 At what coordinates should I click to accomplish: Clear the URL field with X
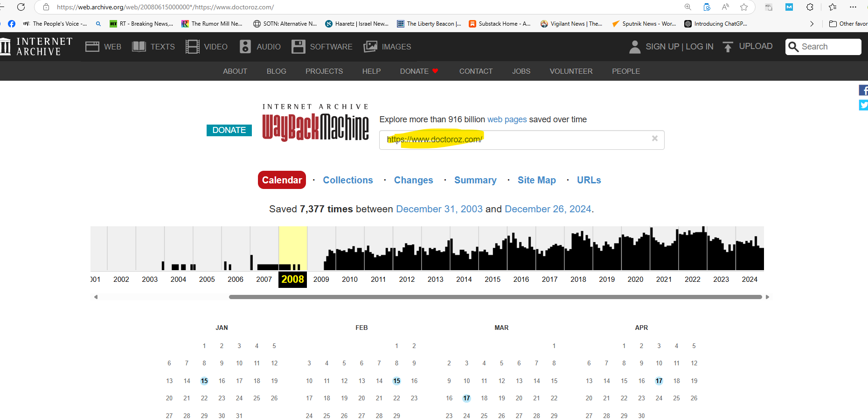(655, 138)
